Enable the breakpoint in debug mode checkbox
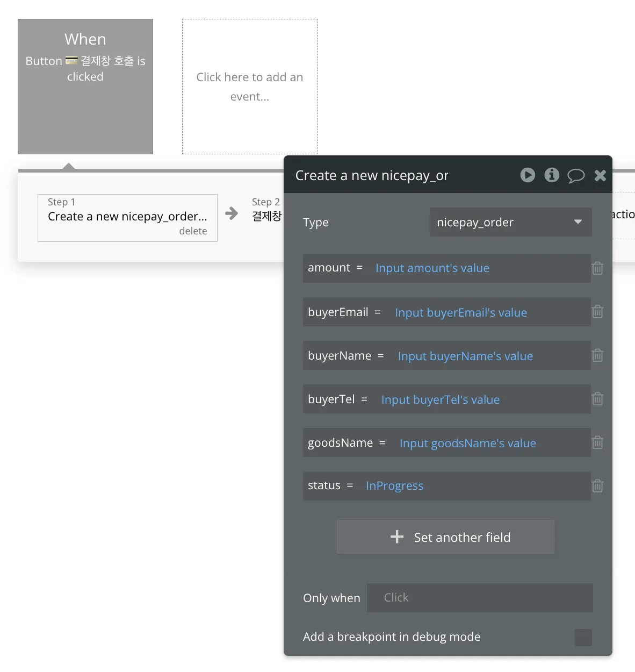635x672 pixels. 583,637
